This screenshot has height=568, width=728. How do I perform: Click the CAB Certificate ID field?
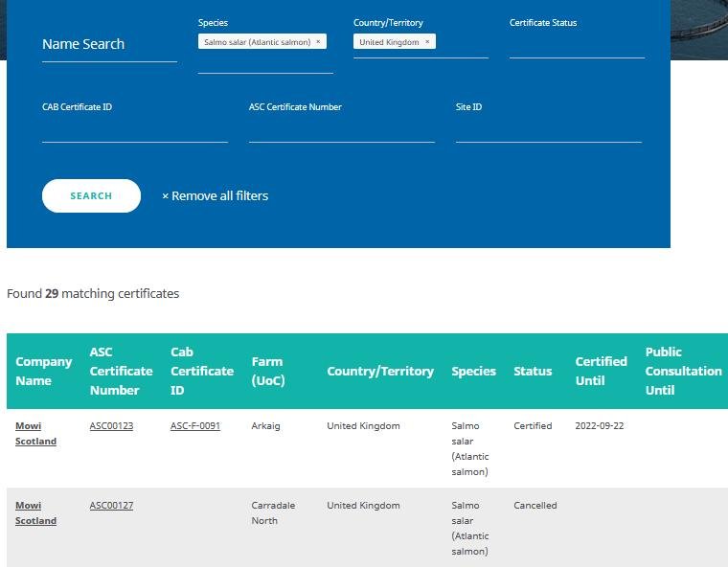(x=134, y=129)
